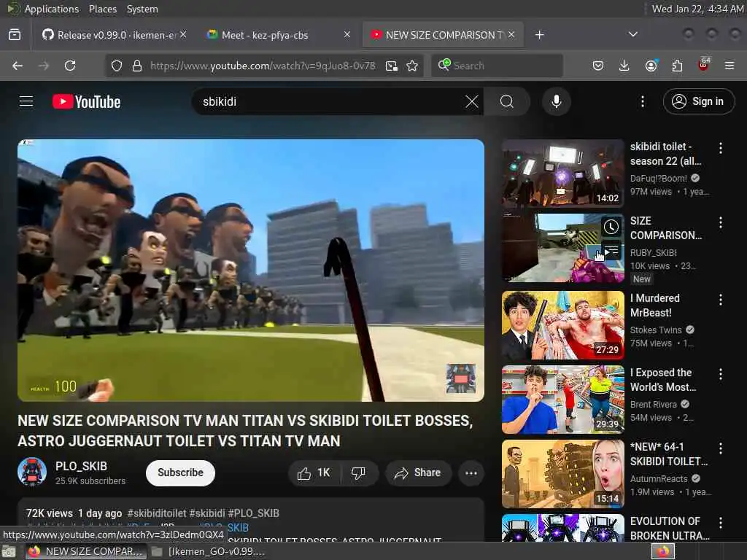Click the main video player
The width and height of the screenshot is (747, 560).
tap(251, 270)
